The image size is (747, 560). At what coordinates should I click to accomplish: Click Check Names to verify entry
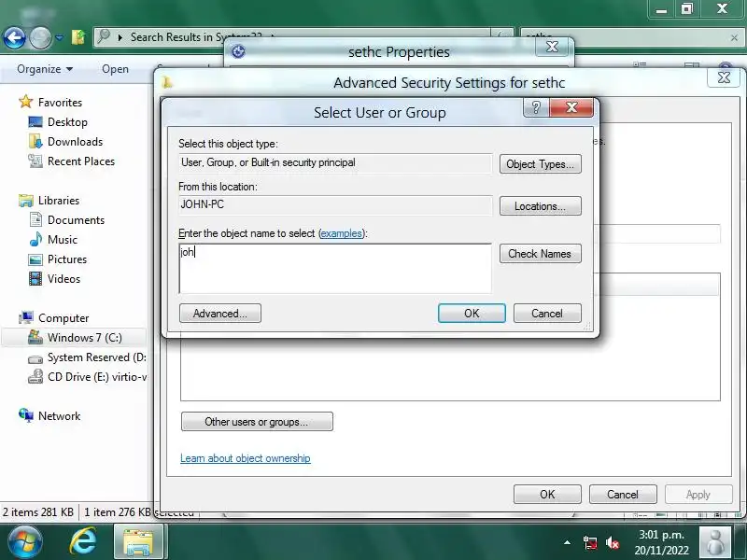541,253
